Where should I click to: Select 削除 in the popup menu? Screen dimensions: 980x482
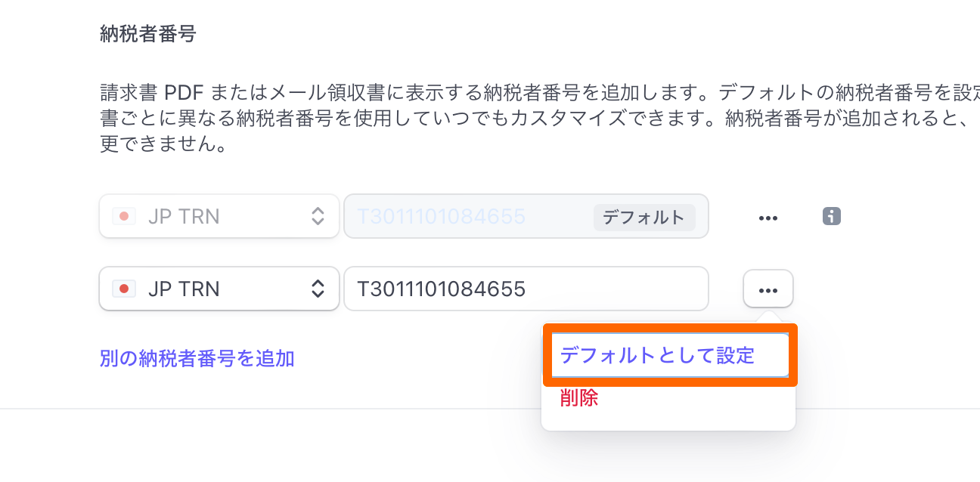tap(579, 398)
